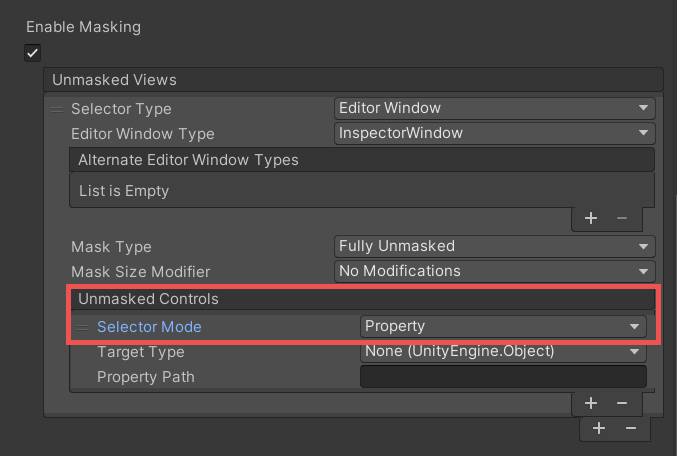The width and height of the screenshot is (677, 456).
Task: Expand the Mask Type dropdown
Action: pos(494,246)
